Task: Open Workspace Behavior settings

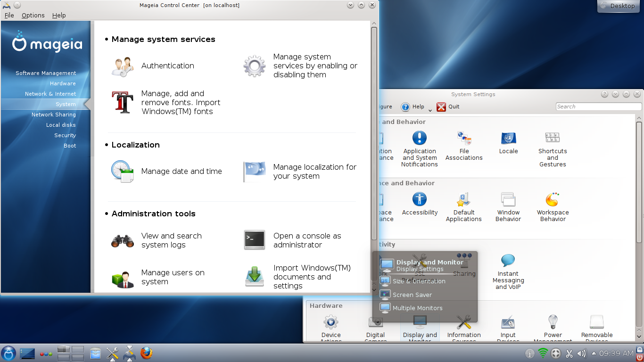Action: click(553, 207)
